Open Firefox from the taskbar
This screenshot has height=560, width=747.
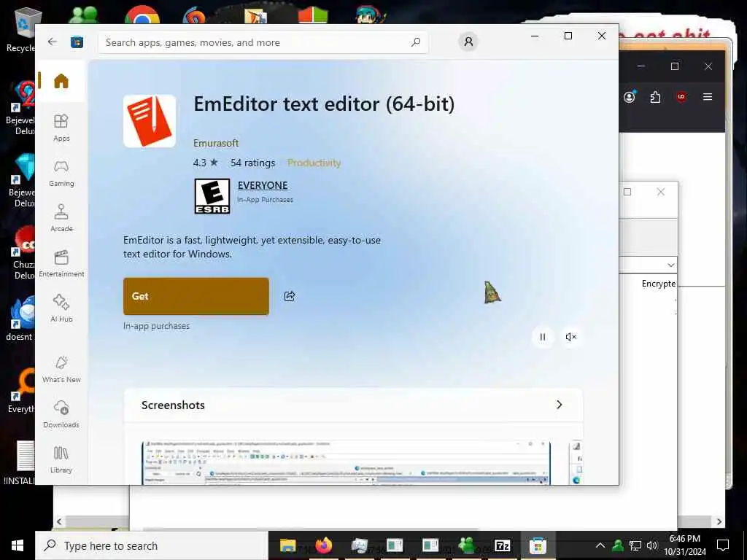click(x=323, y=545)
